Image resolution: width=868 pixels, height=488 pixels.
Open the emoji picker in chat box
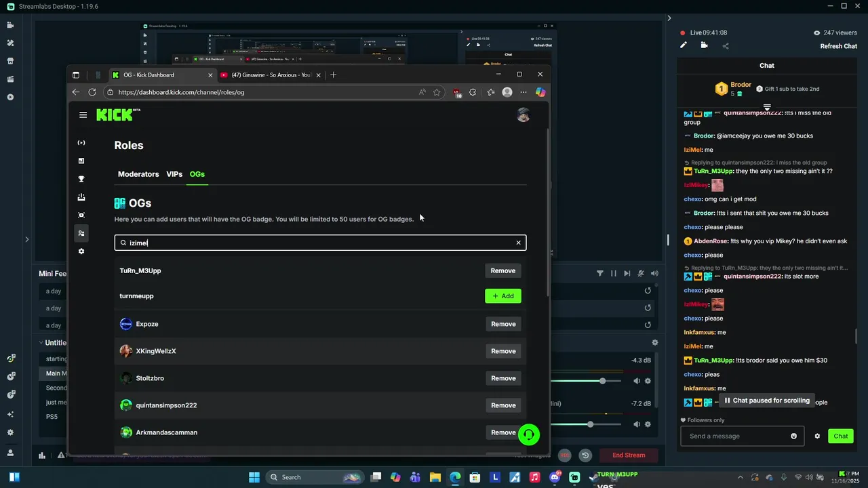click(794, 436)
